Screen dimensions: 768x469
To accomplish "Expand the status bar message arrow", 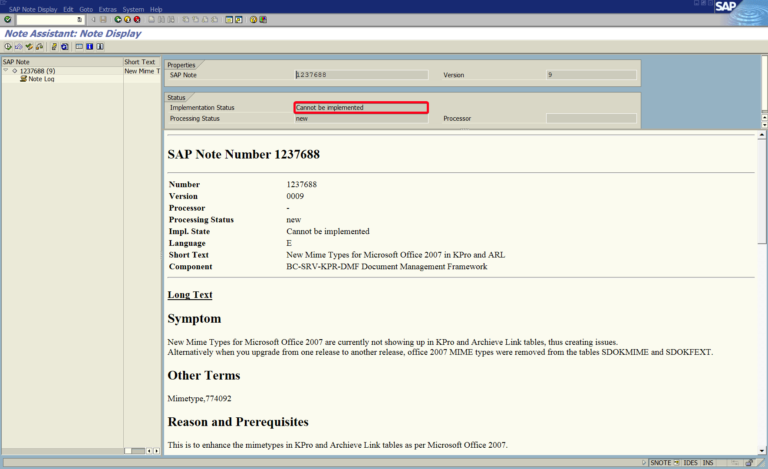I will (644, 463).
